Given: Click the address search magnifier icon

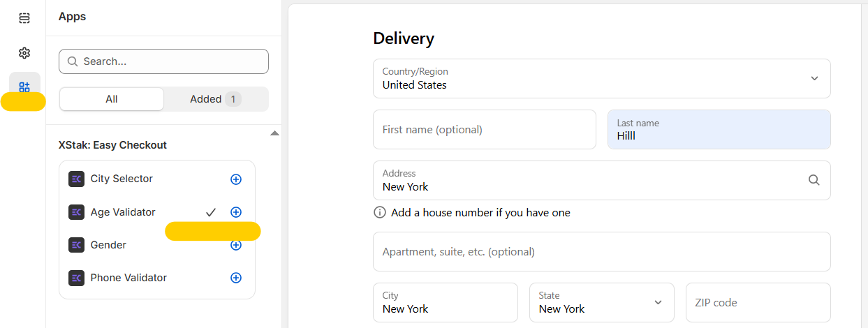Looking at the screenshot, I should coord(814,180).
